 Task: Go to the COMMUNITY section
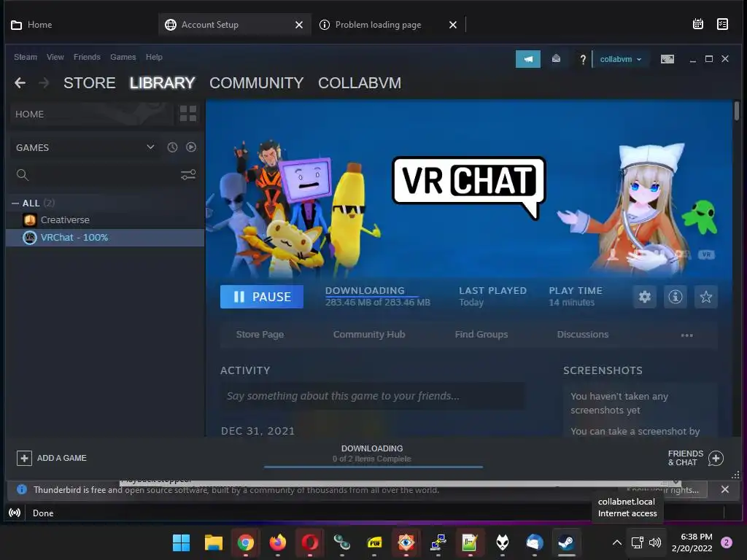pos(256,83)
